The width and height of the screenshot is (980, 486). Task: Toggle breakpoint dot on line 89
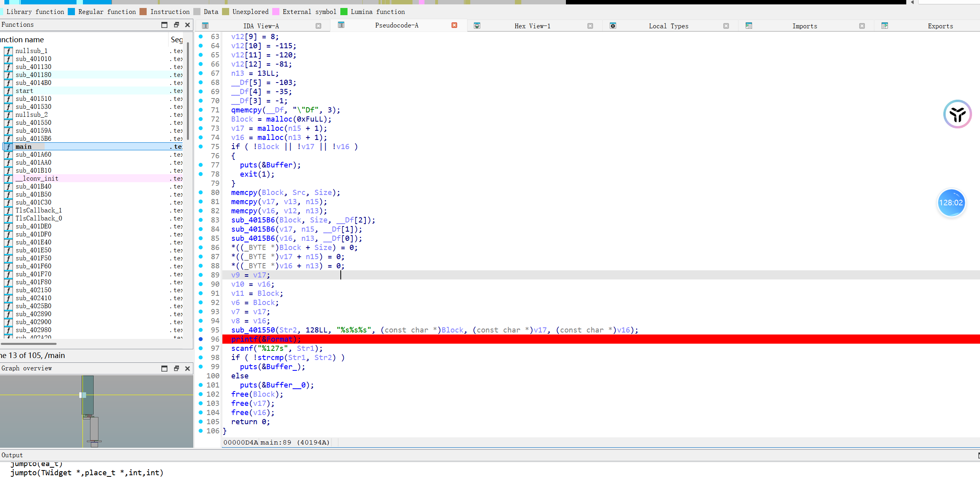pos(201,275)
